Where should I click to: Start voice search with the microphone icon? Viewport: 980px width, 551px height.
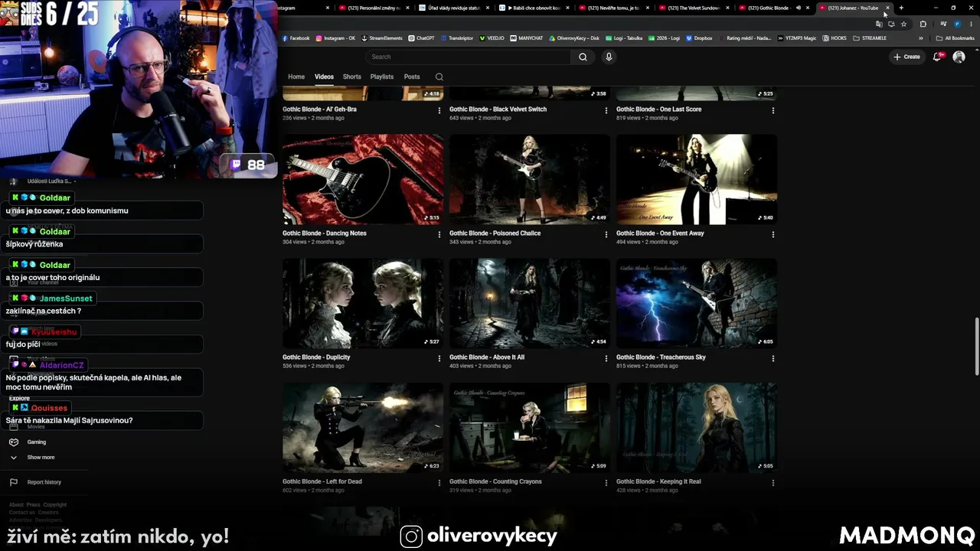point(609,57)
